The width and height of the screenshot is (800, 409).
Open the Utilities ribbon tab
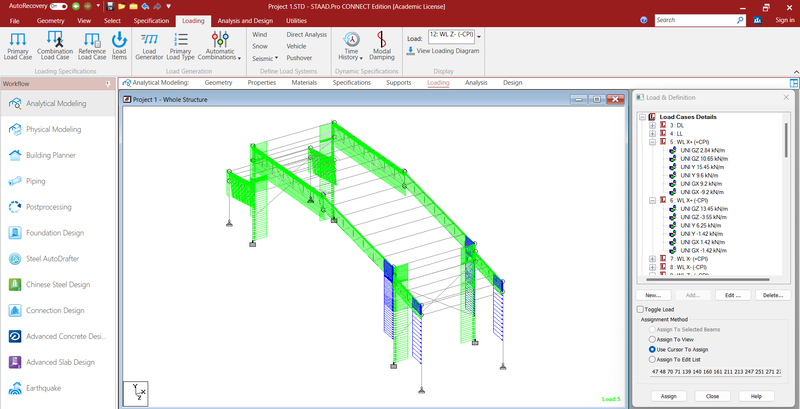[296, 21]
